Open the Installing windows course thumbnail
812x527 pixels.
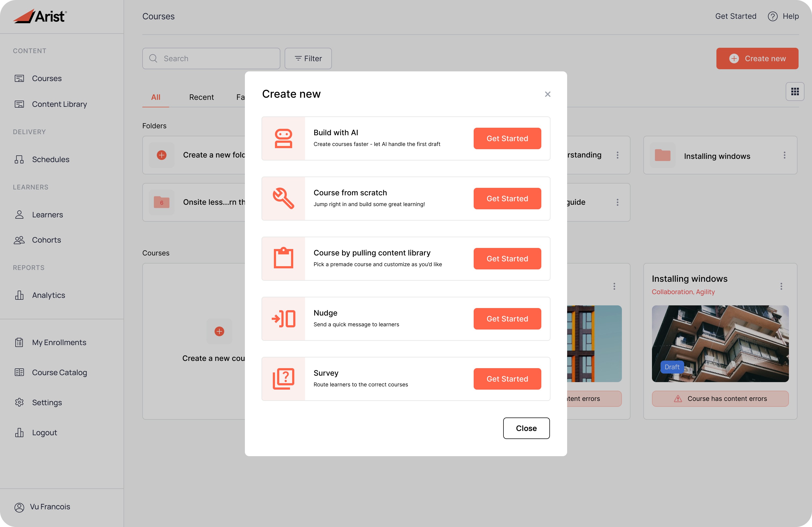click(720, 343)
